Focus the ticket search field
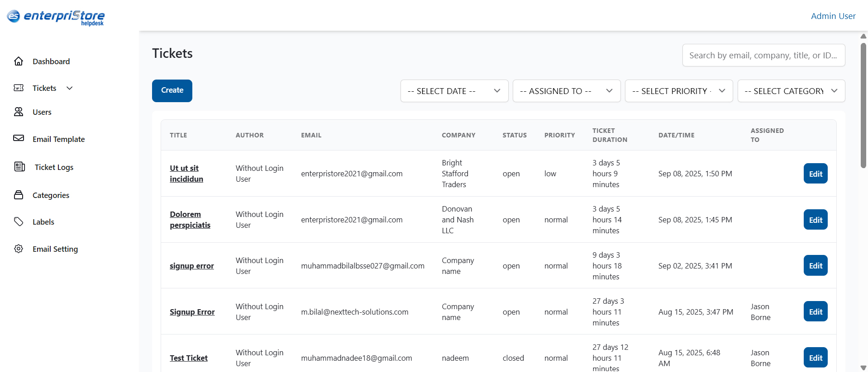This screenshot has width=868, height=372. tap(763, 55)
